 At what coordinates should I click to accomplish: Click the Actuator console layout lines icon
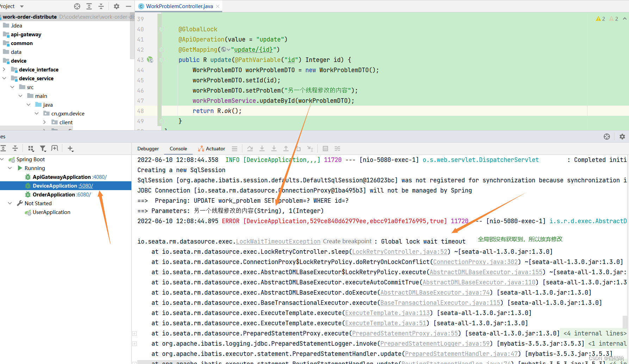[x=235, y=149]
